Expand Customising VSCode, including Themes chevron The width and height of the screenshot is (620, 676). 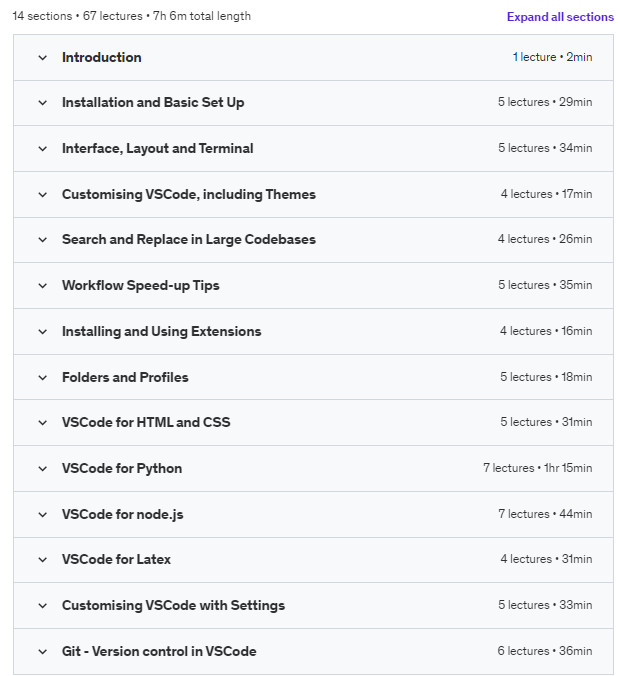click(x=42, y=194)
